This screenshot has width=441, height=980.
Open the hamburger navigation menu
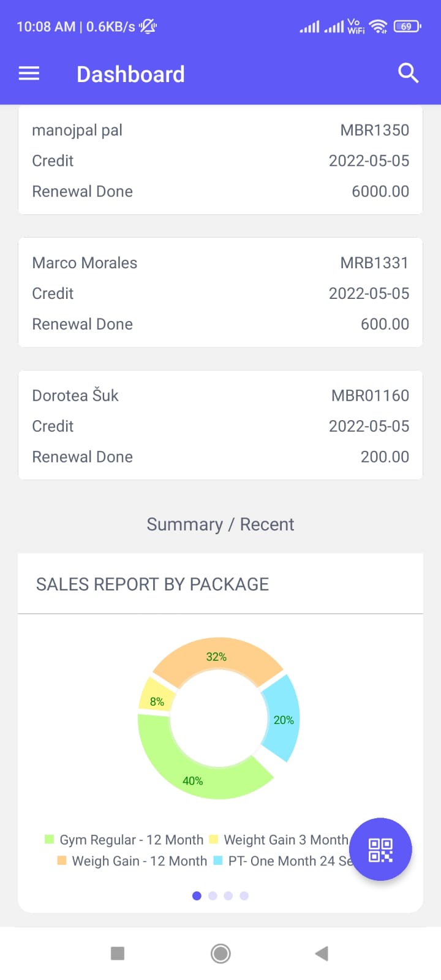point(29,74)
